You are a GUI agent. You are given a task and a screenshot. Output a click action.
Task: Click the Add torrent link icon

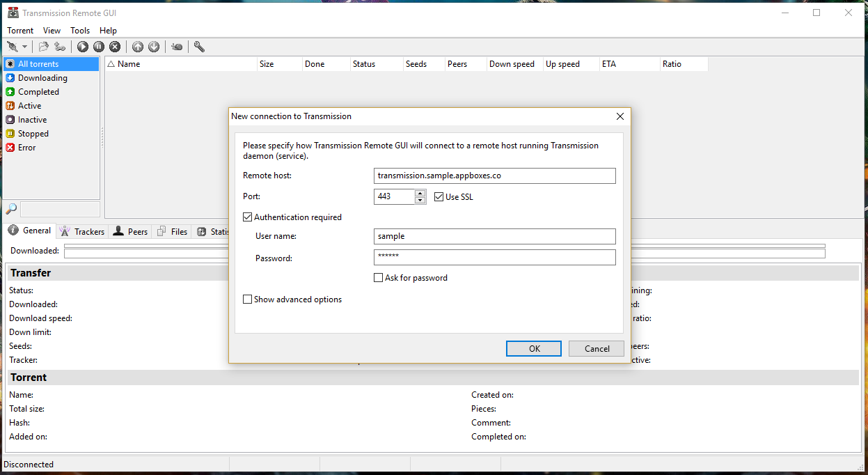[60, 47]
